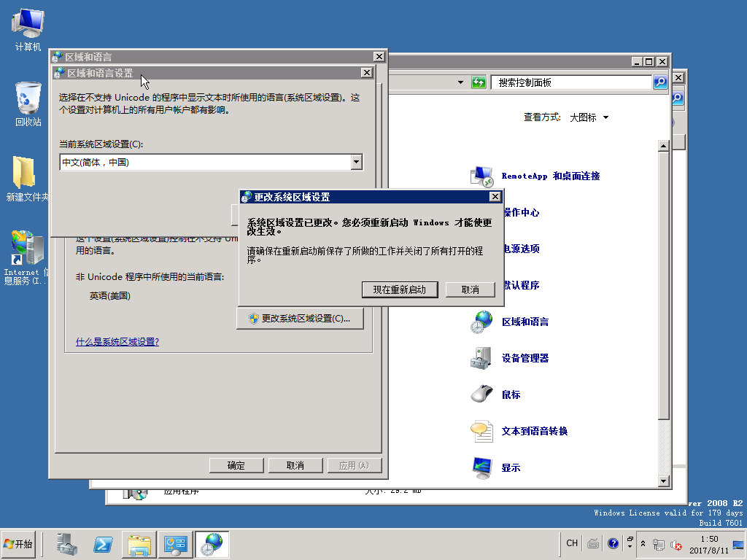Open the 当前系统区域设置 locale dropdown
The width and height of the screenshot is (747, 560).
tap(356, 163)
